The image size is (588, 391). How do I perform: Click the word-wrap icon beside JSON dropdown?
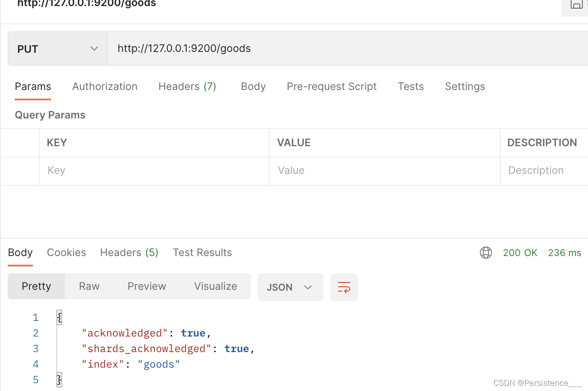point(344,287)
